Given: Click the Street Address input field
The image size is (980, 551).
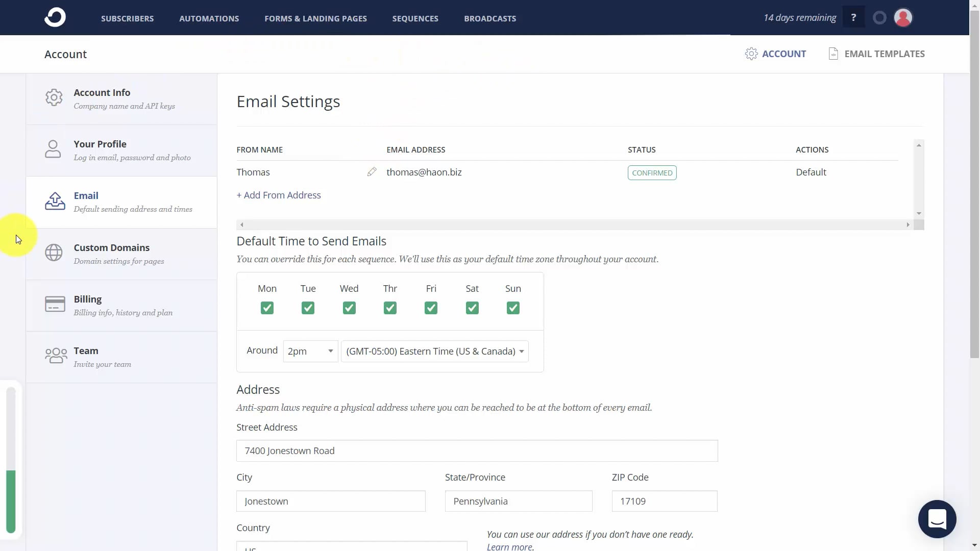Looking at the screenshot, I should tap(477, 451).
